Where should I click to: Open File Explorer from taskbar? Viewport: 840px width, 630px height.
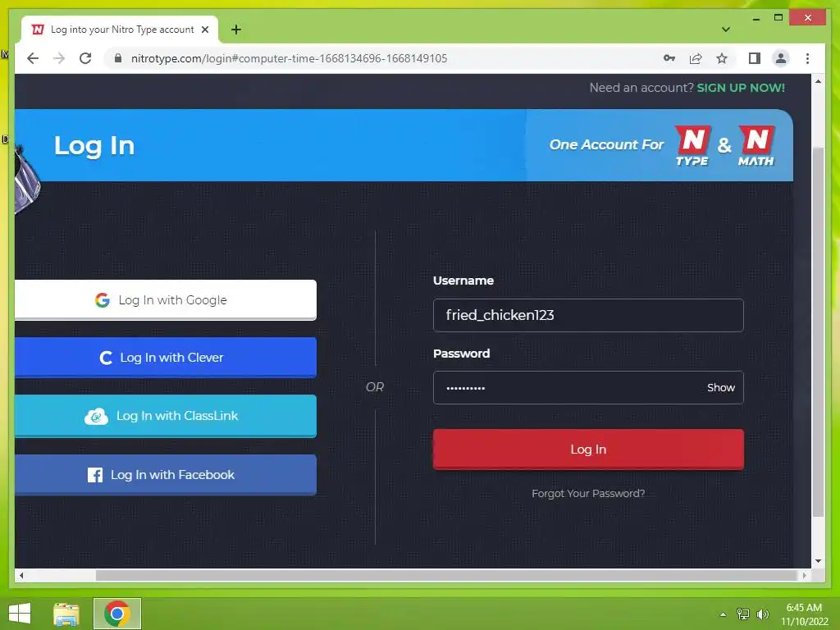click(x=66, y=614)
